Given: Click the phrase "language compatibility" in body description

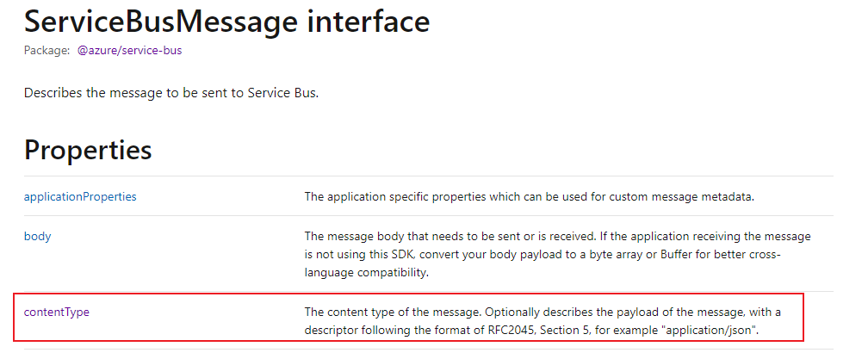Looking at the screenshot, I should (x=367, y=273).
